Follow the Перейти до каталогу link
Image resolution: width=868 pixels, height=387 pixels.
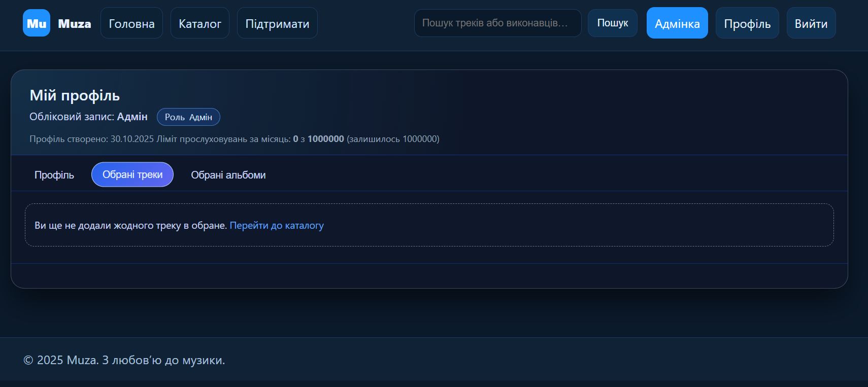(x=277, y=225)
